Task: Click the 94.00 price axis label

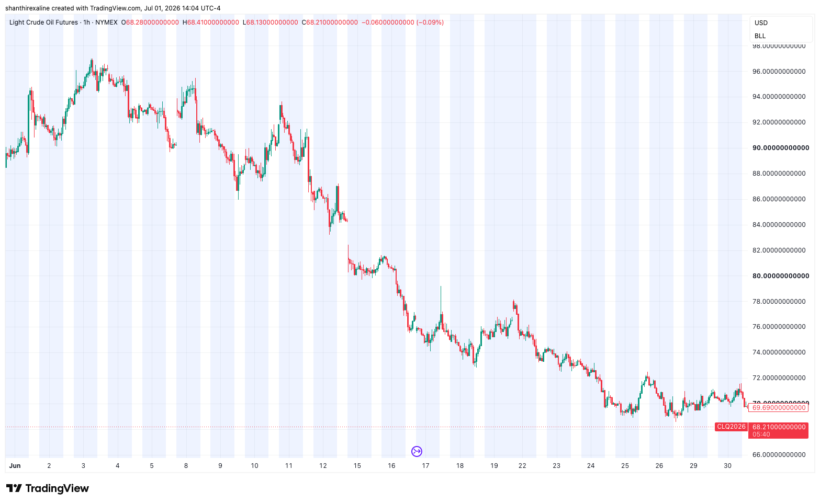Action: (x=779, y=97)
